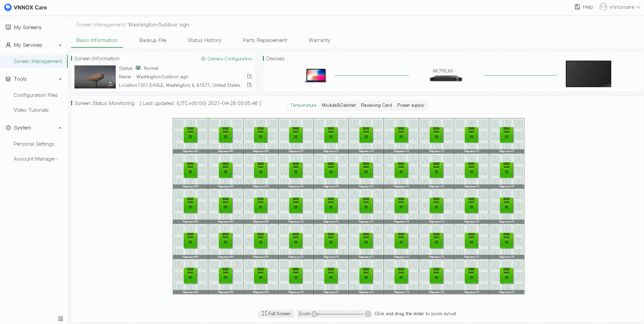Select the Module&Cabinet monitoring view
Viewport: 644px width, 324px height.
coord(338,105)
